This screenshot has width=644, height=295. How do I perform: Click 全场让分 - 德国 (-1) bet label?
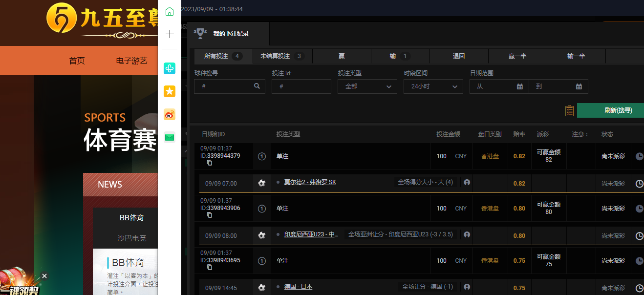pyautogui.click(x=428, y=287)
